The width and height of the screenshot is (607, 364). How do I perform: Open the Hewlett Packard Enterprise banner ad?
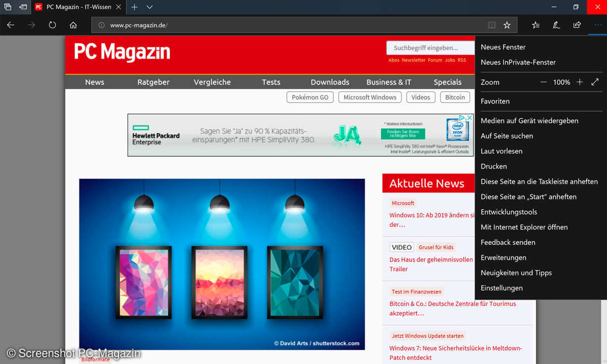pos(300,135)
